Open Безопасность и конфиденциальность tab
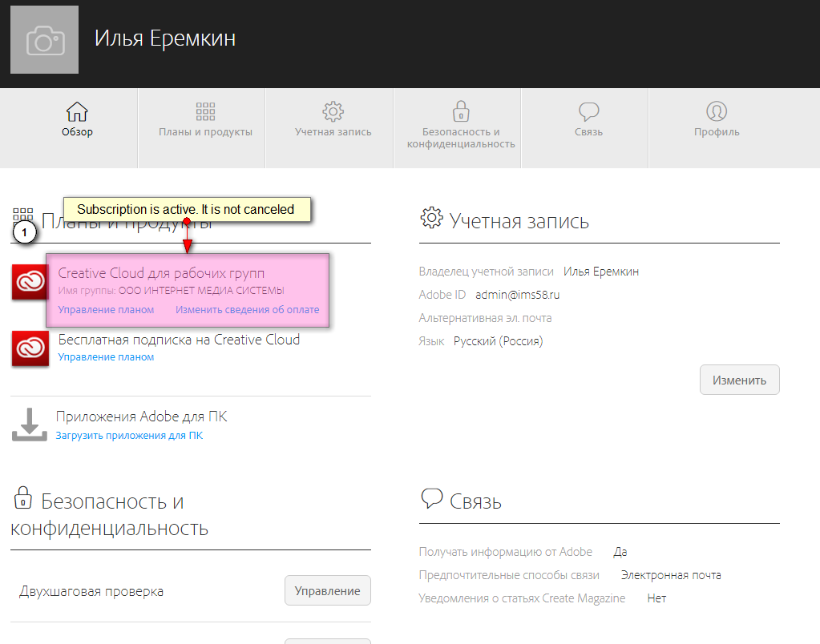The image size is (820, 644). coord(460,125)
